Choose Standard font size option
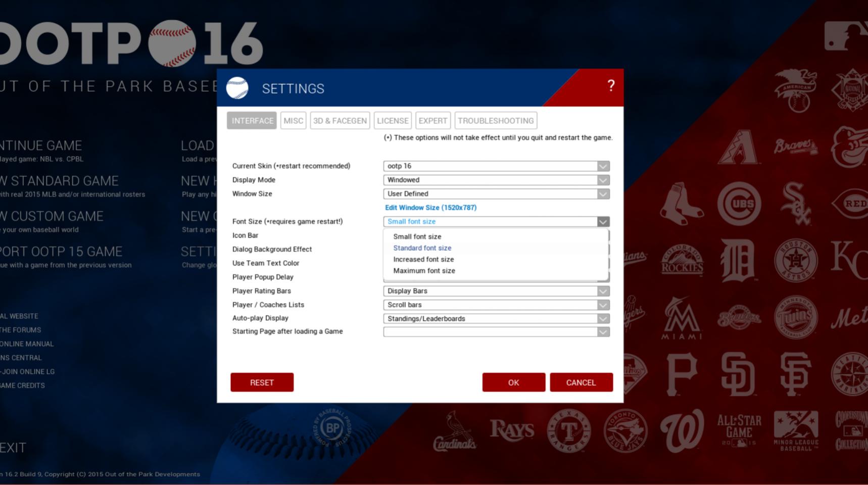Viewport: 868px width, 485px height. [x=495, y=248]
